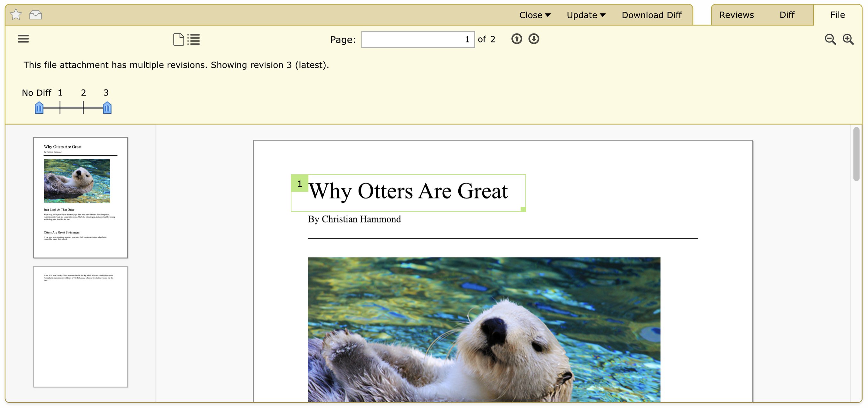Image resolution: width=868 pixels, height=408 pixels.
Task: Switch to list outline view icon
Action: tap(194, 39)
